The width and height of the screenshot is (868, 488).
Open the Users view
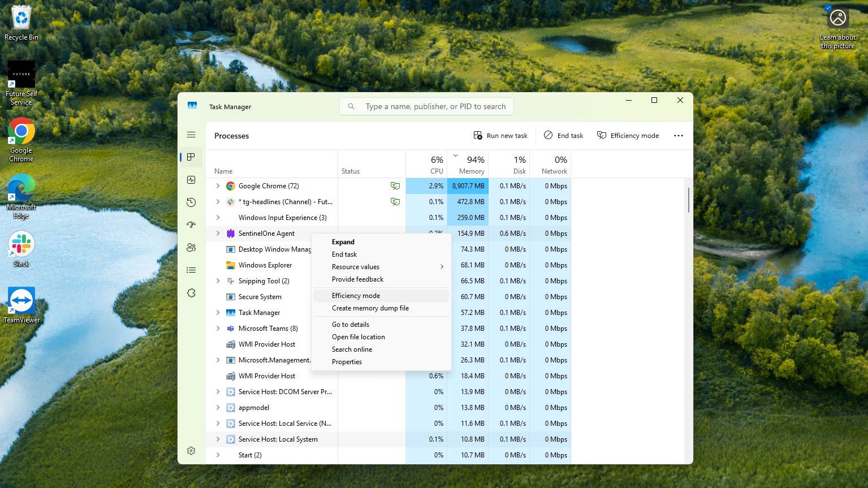(x=191, y=247)
